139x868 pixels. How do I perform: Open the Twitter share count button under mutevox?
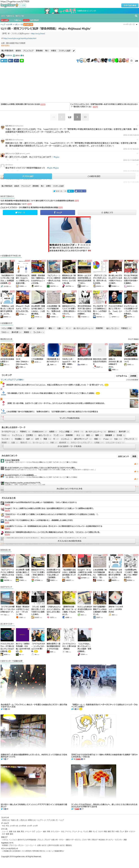[x=4, y=61]
